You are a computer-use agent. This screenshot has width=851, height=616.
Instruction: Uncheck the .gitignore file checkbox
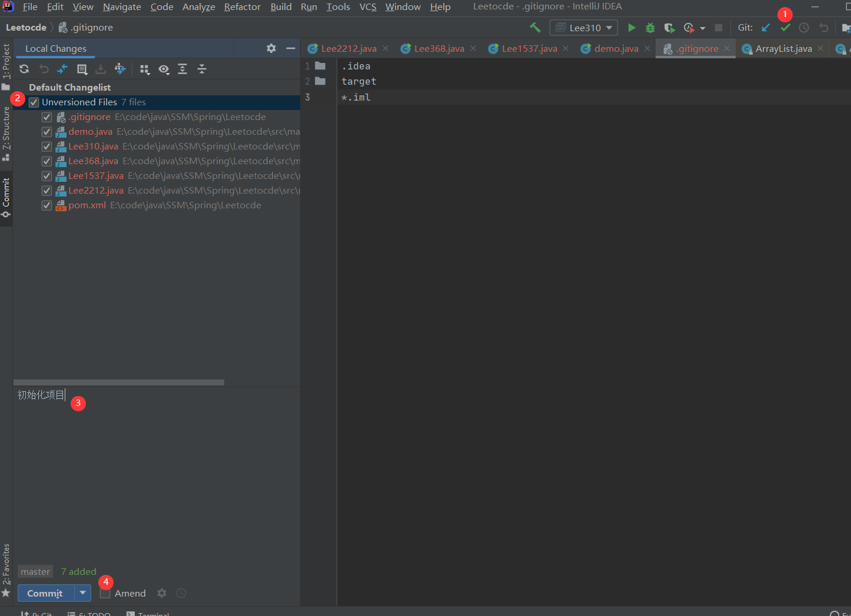click(x=46, y=117)
